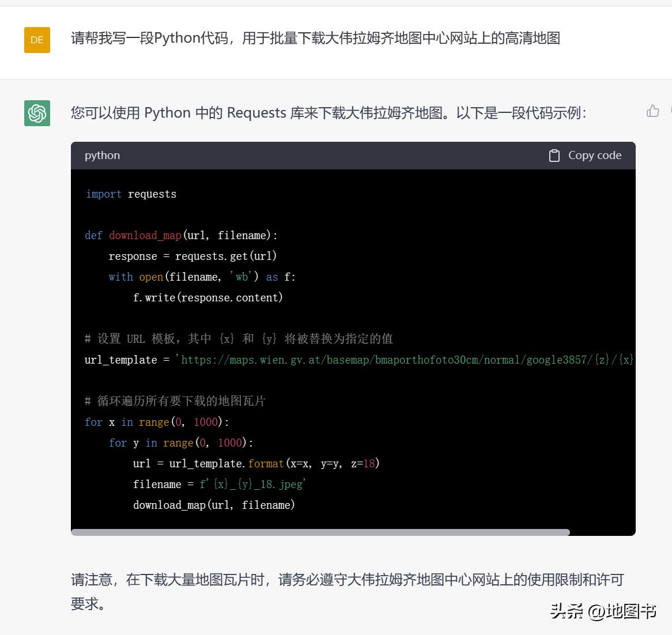Screen dimensions: 672x635
Task: Click the for x in range loop line
Action: pos(156,422)
